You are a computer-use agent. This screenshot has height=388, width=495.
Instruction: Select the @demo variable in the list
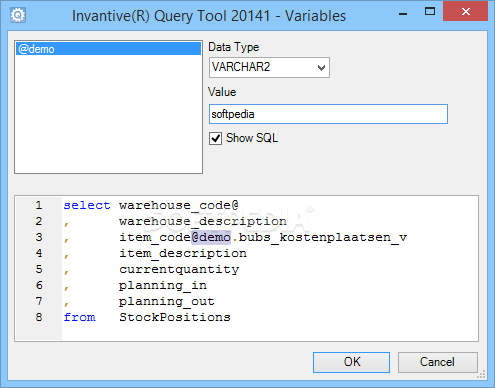[x=108, y=49]
